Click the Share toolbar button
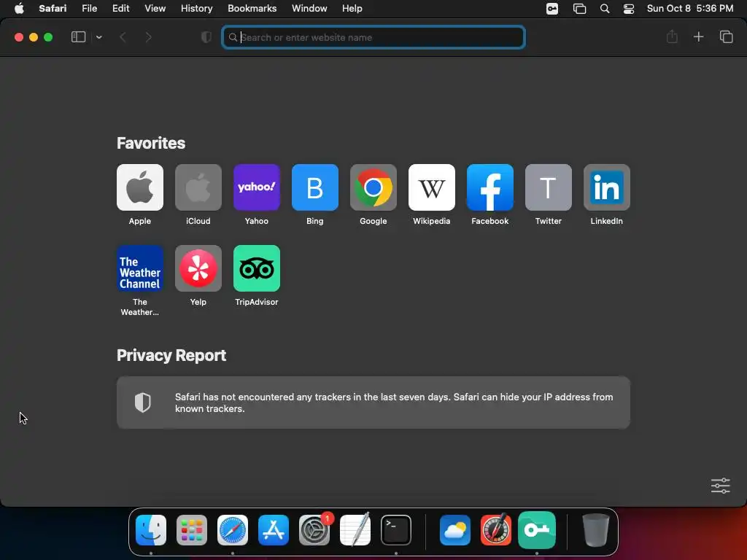The height and width of the screenshot is (560, 747). (672, 36)
